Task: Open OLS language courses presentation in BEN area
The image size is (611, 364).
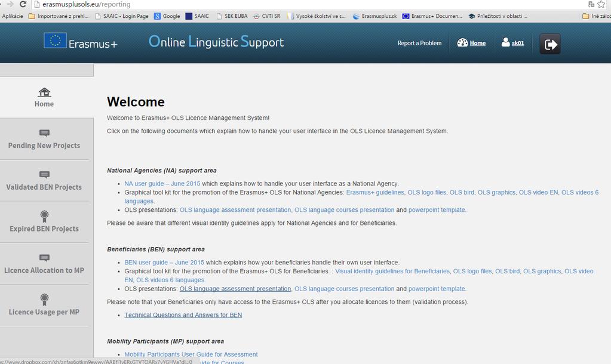Action: (344, 289)
